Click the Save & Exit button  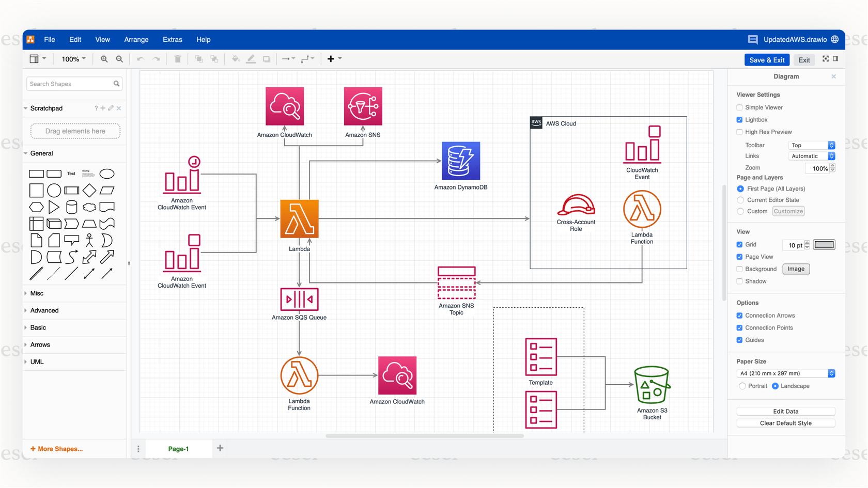[767, 60]
